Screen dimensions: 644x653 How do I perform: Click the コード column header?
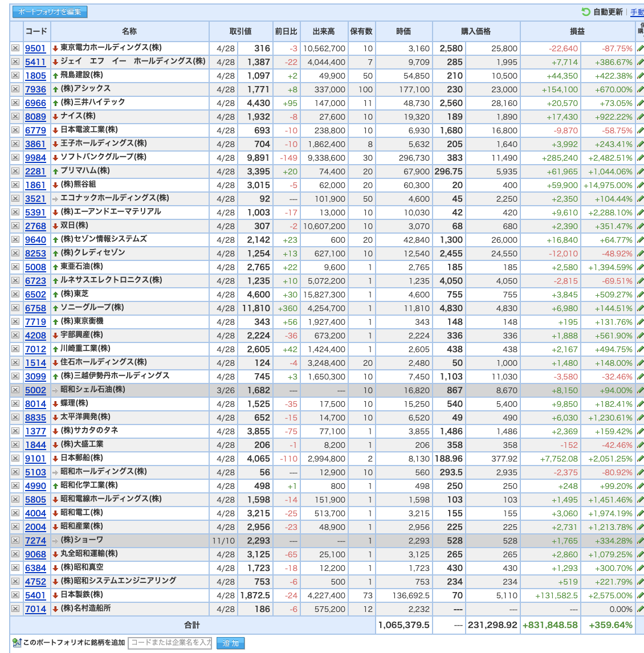36,31
